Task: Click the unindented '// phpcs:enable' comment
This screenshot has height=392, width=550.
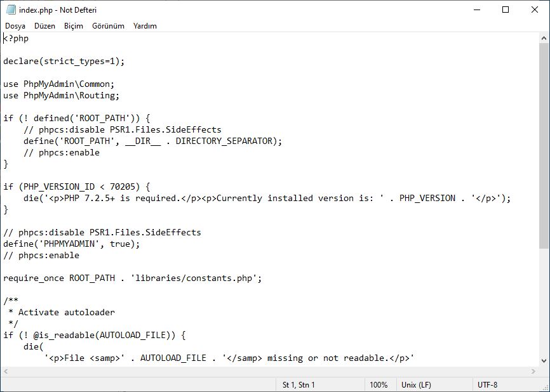Action: click(x=41, y=256)
